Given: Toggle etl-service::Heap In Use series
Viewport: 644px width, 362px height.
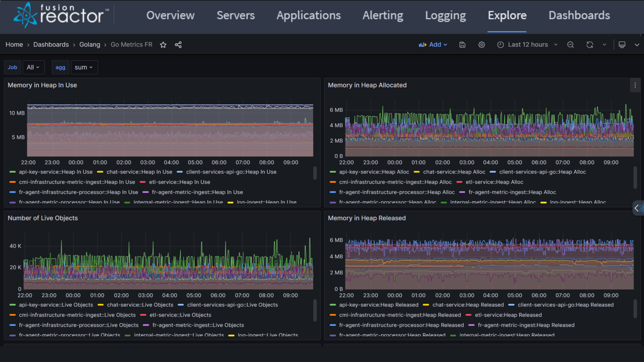Looking at the screenshot, I should click(180, 182).
